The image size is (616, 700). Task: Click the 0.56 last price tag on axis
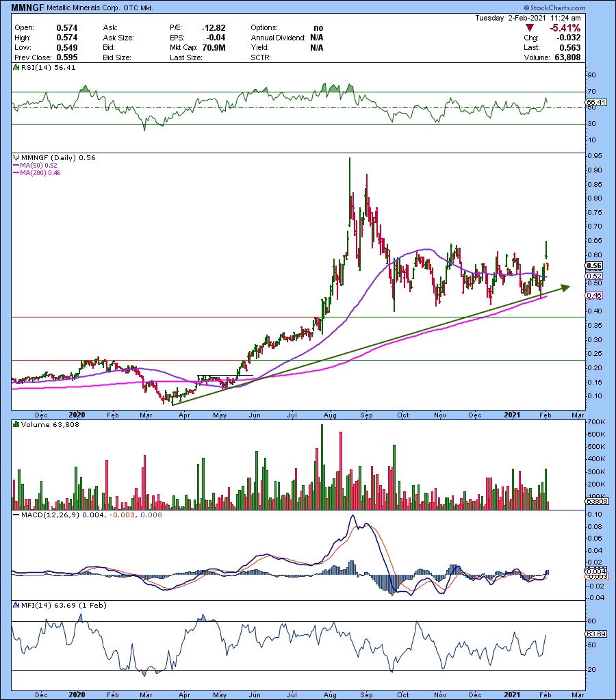tap(594, 265)
